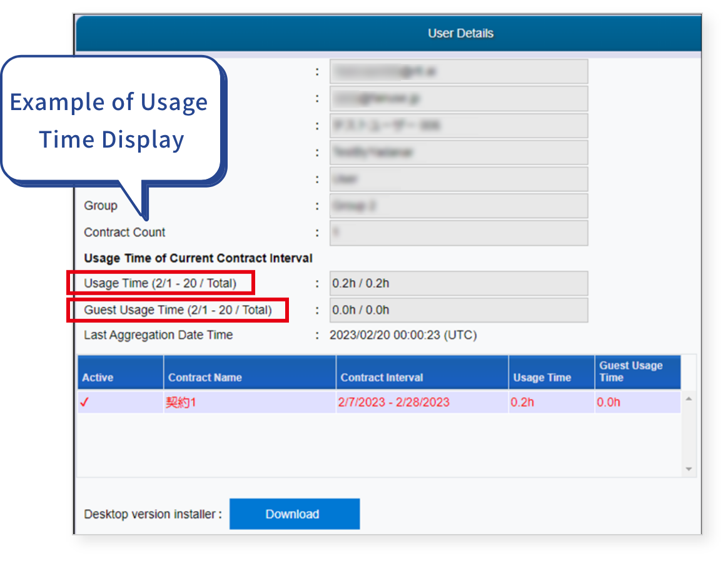Select the red active checkmark in contract row
The image size is (728, 561).
pos(84,402)
